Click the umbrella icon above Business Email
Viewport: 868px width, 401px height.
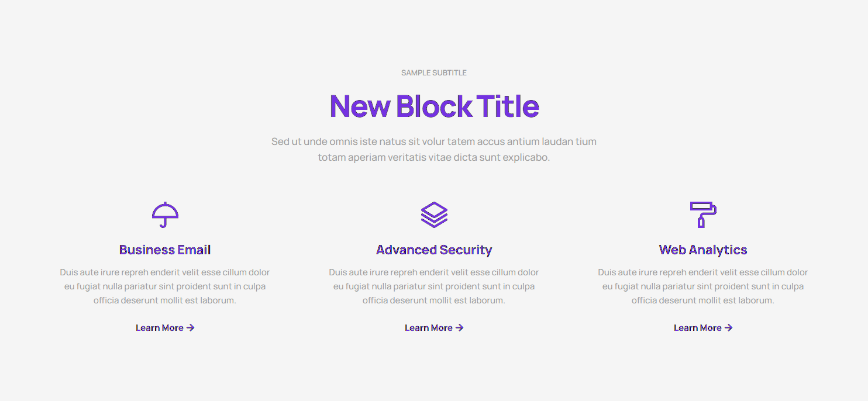pos(165,215)
